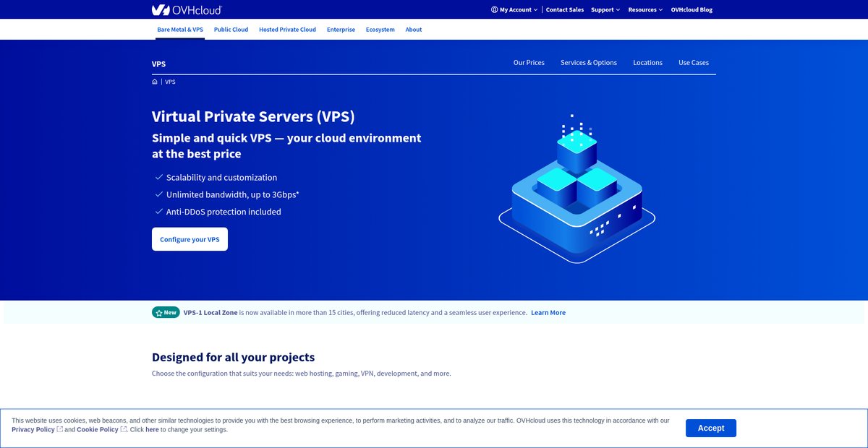Click external link icon beside Privacy Policy

60,429
